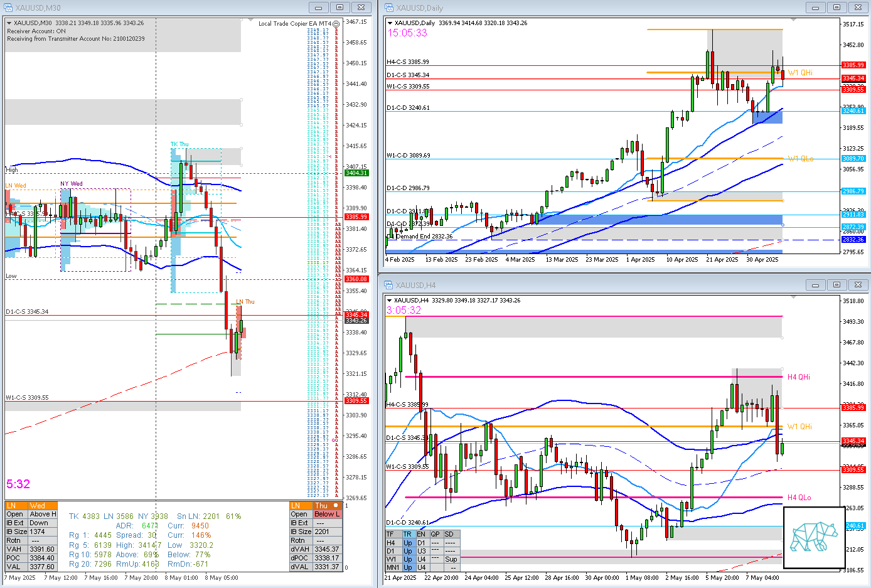
Task: Click the 'H4 QLo' label in H4 chart
Action: 799,498
